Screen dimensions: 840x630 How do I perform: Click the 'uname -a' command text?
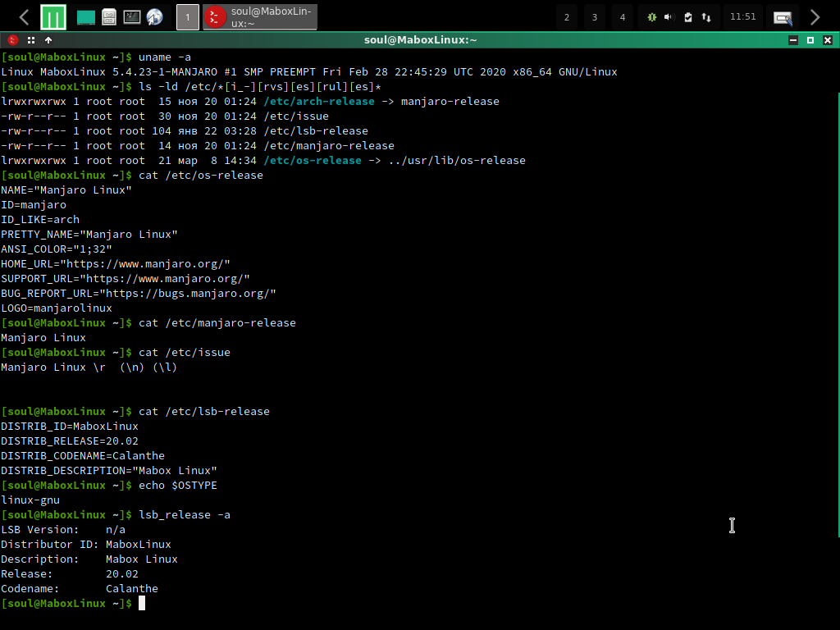point(164,57)
